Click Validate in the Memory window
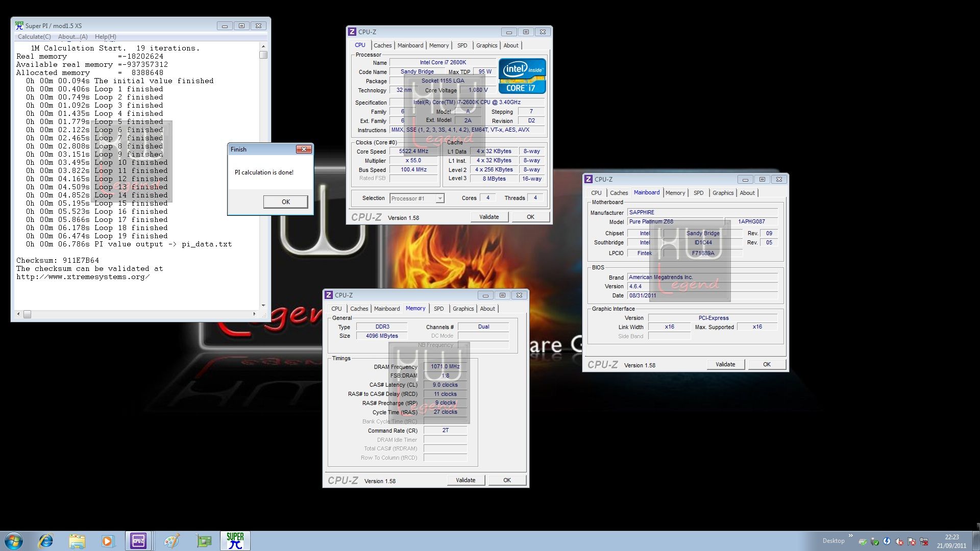 point(465,480)
